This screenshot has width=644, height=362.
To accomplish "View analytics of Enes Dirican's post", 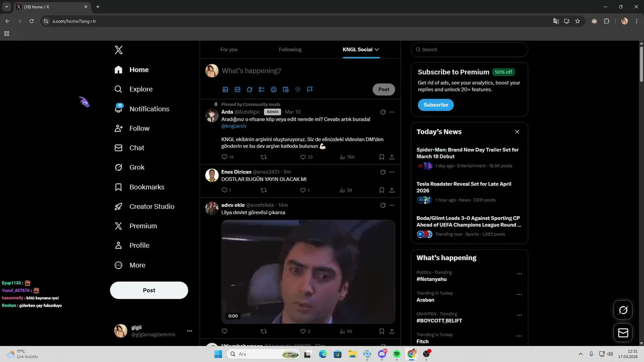I will point(346,190).
